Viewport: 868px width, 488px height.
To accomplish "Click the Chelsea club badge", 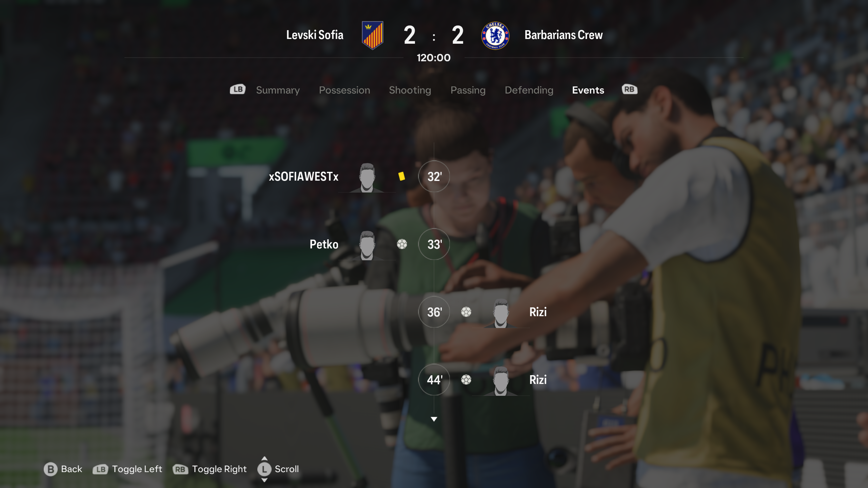I will coord(495,36).
